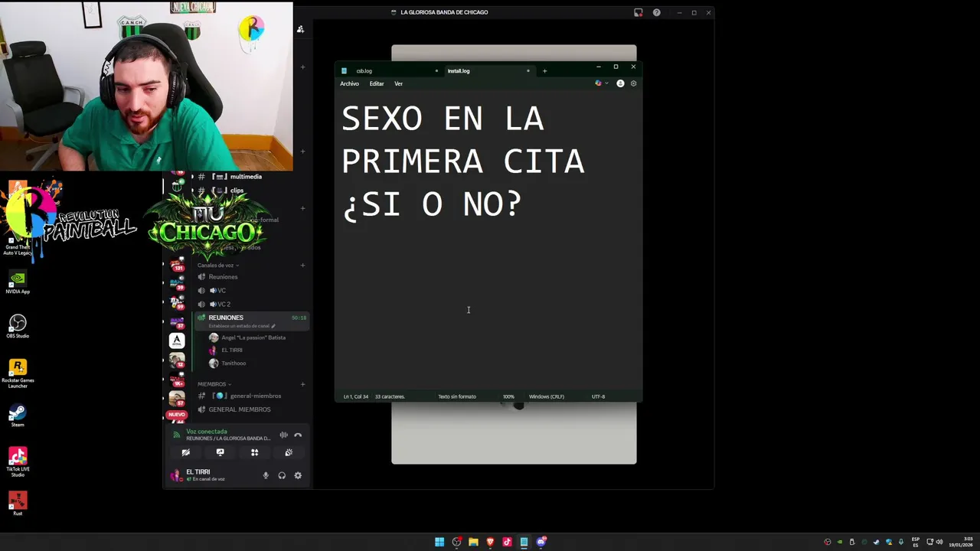Open the Discord server with the 1K+ badge
980x551 pixels.
(x=177, y=379)
